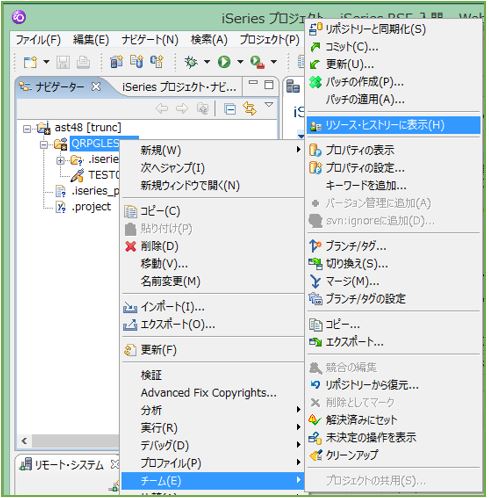Open the プロジェクト(P) menu

pyautogui.click(x=269, y=40)
